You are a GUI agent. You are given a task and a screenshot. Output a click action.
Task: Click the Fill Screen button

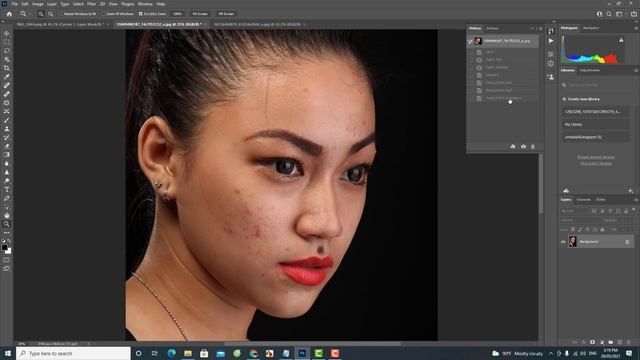226,14
